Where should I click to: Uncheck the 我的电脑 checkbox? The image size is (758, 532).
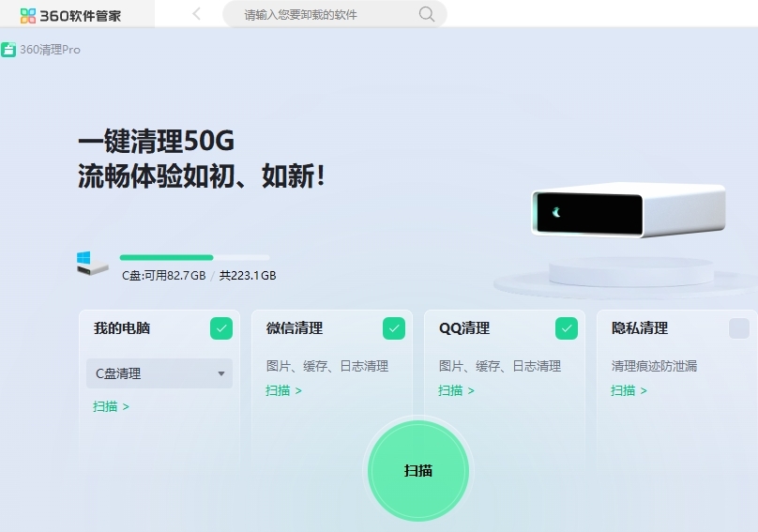click(x=221, y=328)
